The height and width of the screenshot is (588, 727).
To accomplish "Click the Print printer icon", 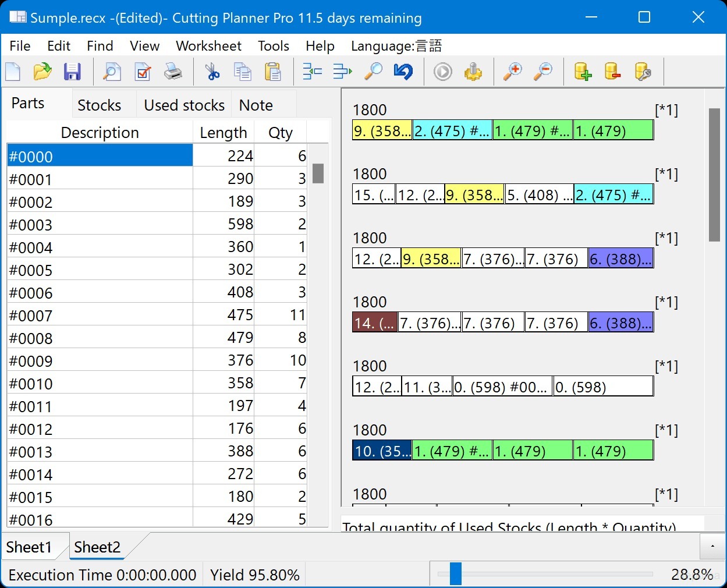I will [x=173, y=72].
